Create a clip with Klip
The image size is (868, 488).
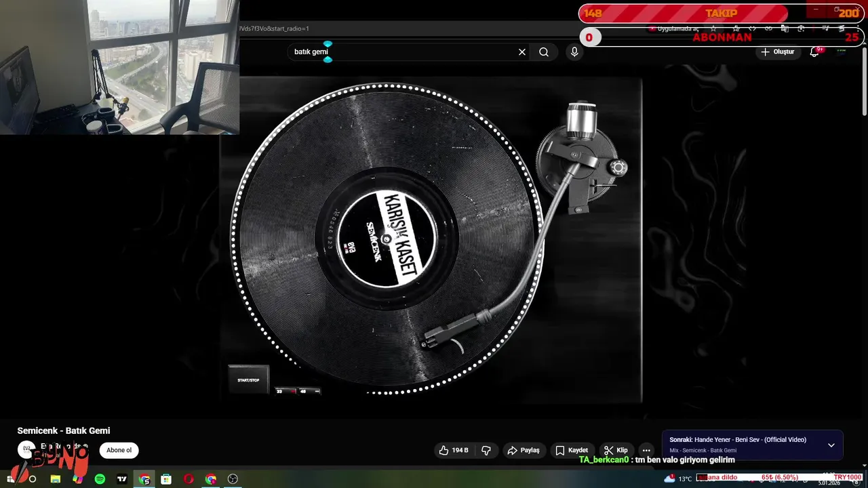[616, 450]
